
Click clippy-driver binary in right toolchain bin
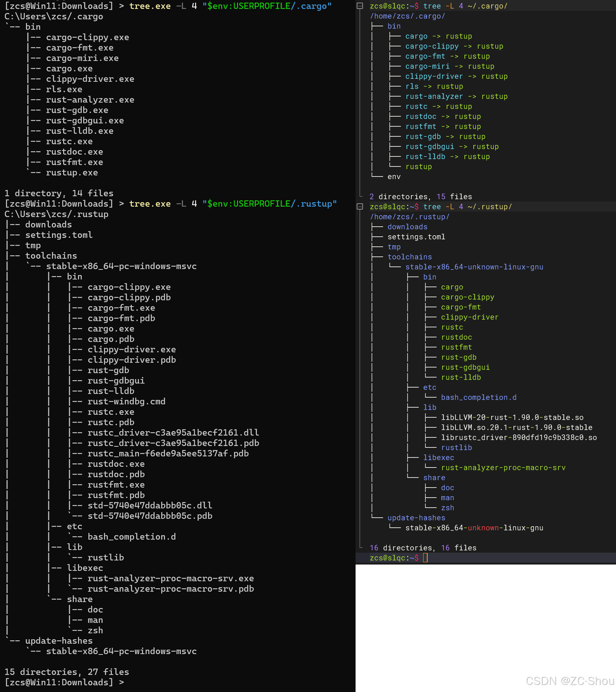(470, 317)
